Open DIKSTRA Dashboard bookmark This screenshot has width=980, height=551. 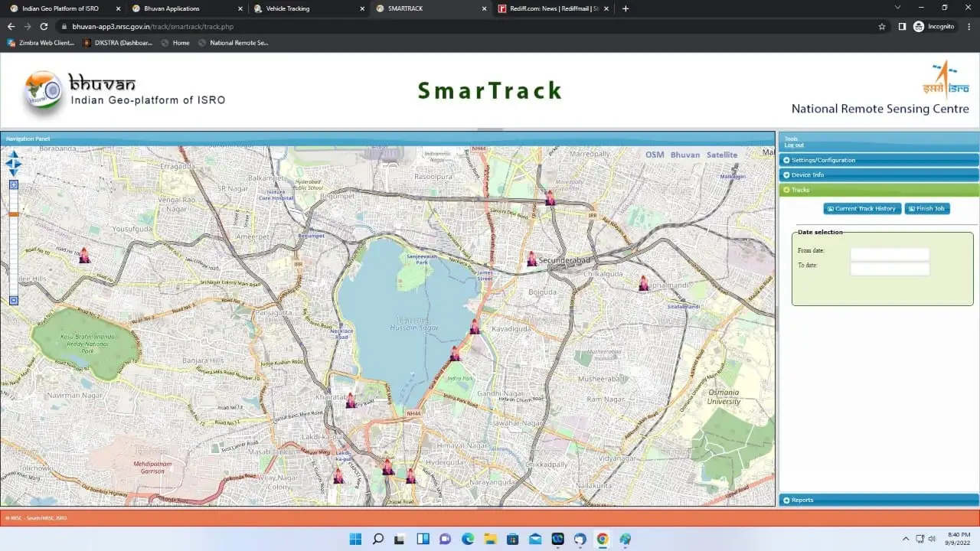tap(119, 43)
